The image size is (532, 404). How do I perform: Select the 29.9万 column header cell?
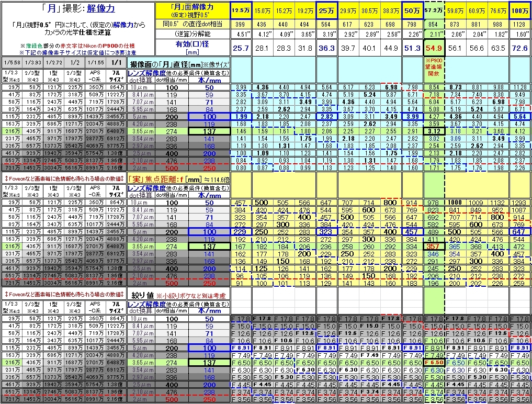point(348,10)
